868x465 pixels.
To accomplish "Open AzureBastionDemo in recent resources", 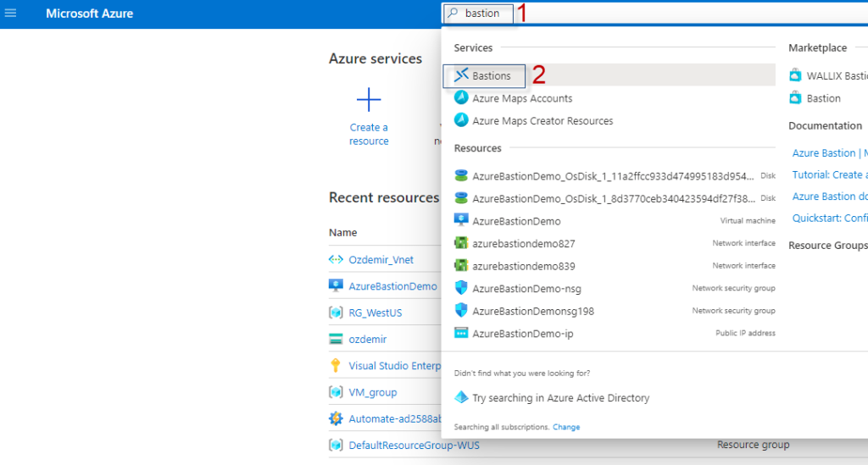I will pos(392,286).
